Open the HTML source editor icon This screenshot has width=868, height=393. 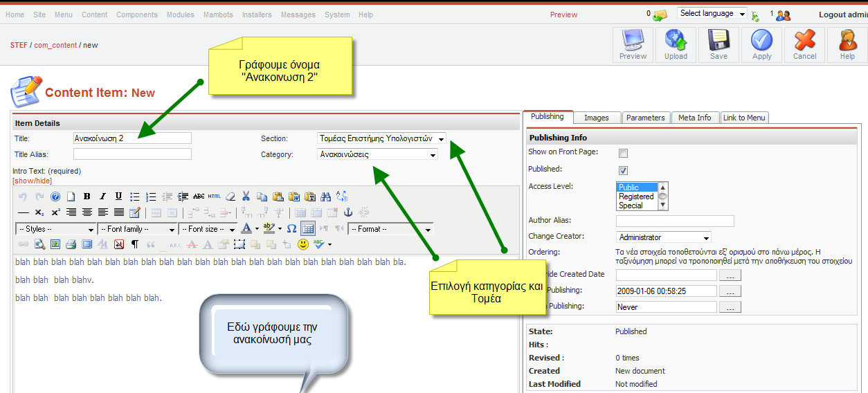pyautogui.click(x=214, y=196)
